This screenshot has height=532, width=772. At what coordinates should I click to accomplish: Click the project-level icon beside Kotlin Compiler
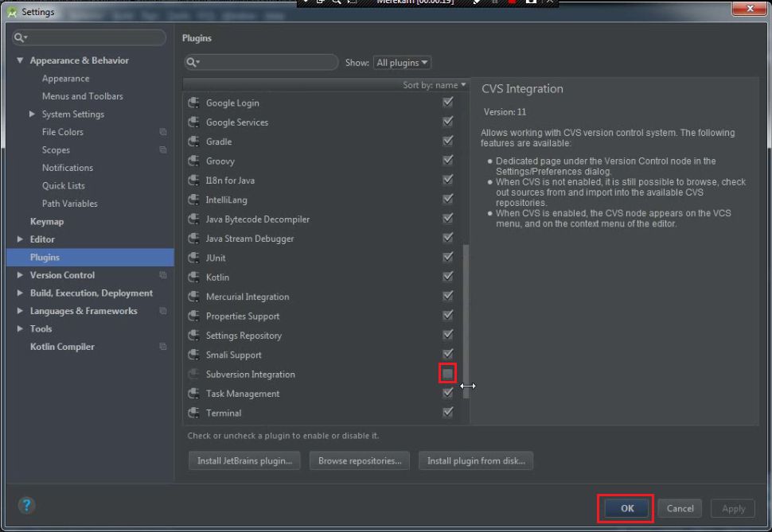[x=163, y=347]
